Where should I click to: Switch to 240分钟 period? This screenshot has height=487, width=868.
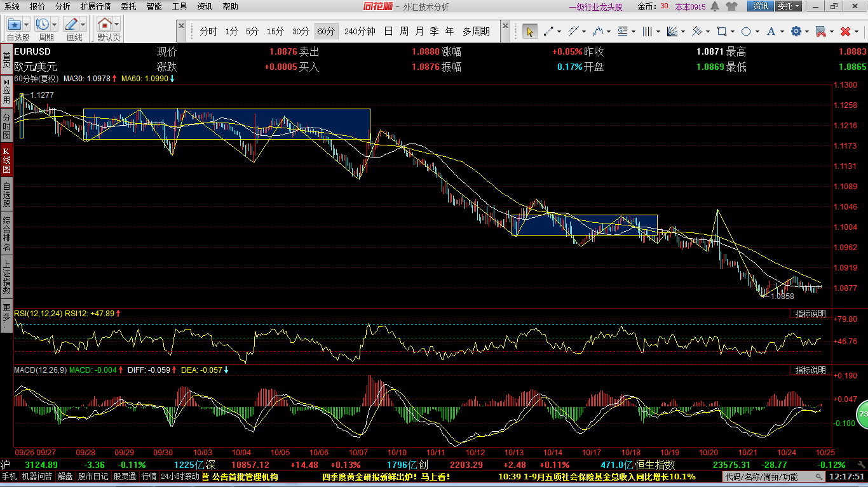coord(360,31)
